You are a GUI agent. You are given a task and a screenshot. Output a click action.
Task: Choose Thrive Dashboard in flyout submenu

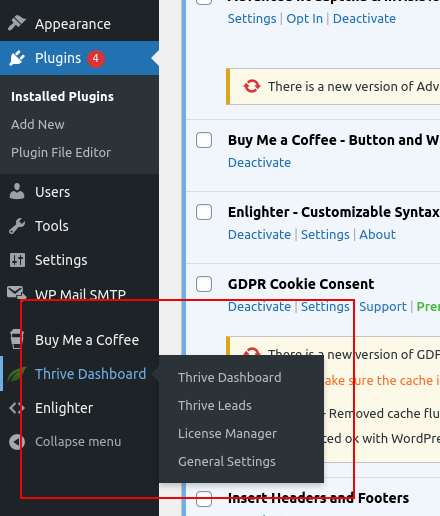[230, 378]
